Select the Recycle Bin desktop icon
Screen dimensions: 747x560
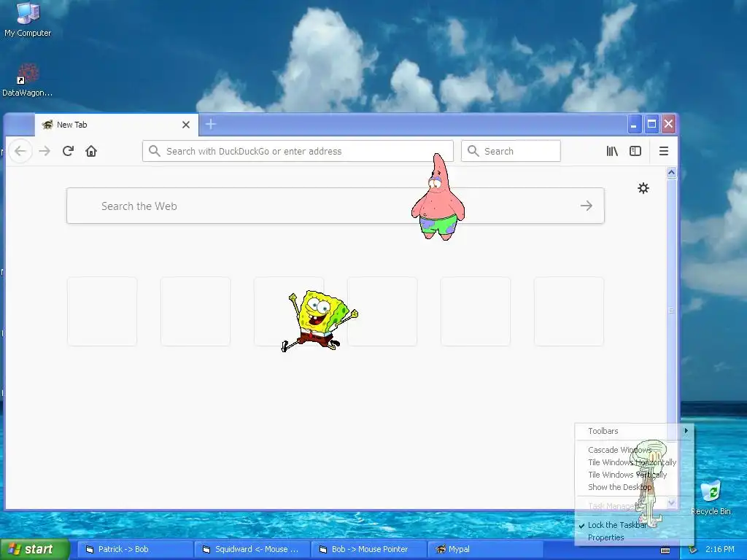coord(711,497)
